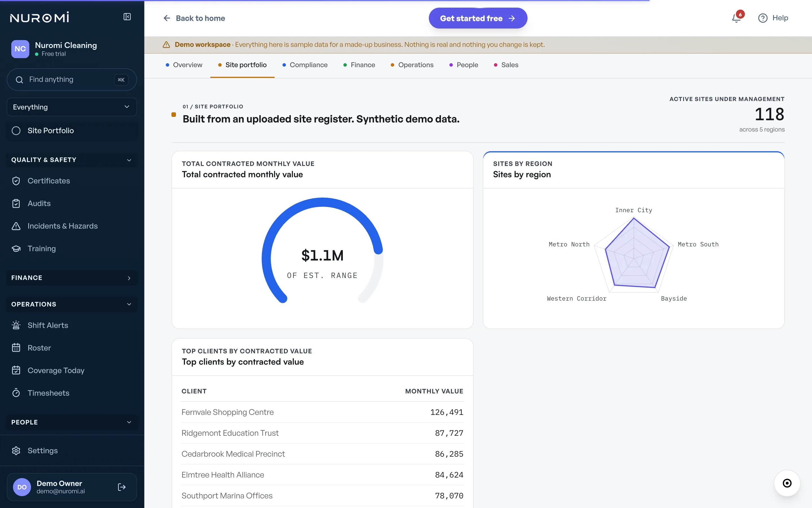Open Certificates in the sidebar
The width and height of the screenshot is (812, 508).
coord(72,181)
